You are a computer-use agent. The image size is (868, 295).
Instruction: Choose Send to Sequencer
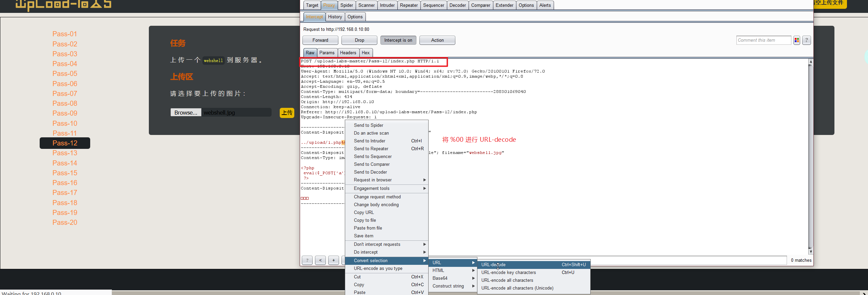(387, 157)
